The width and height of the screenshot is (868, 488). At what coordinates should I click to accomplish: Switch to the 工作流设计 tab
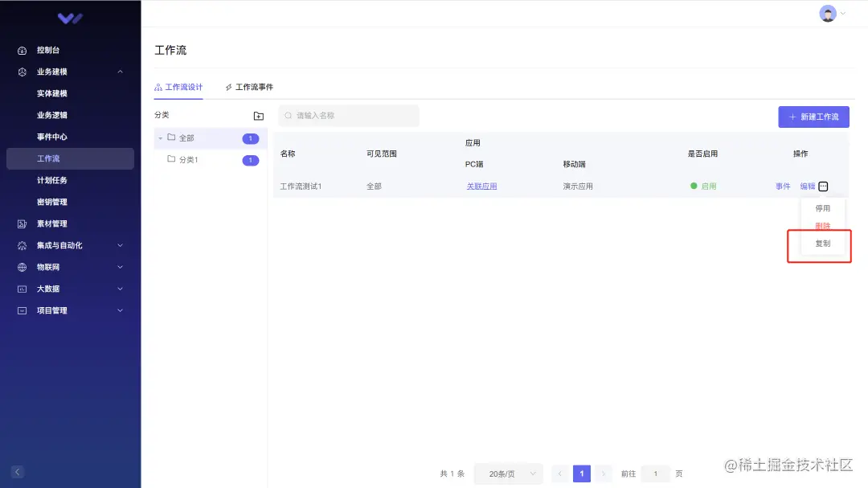[178, 87]
